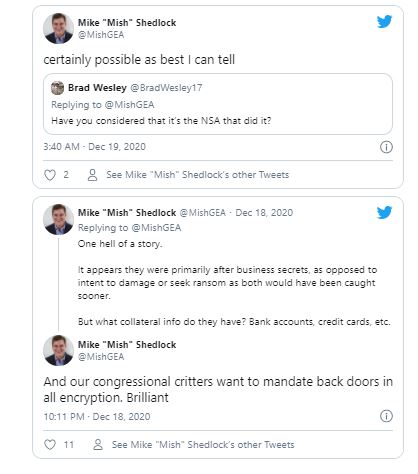The width and height of the screenshot is (418, 474).
Task: Click the Brad Wesley name in quoted tweet
Action: pos(97,88)
